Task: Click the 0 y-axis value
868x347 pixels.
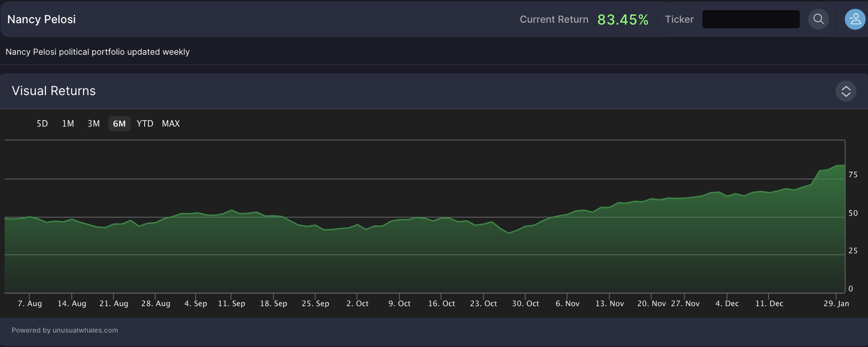Action: pyautogui.click(x=851, y=289)
